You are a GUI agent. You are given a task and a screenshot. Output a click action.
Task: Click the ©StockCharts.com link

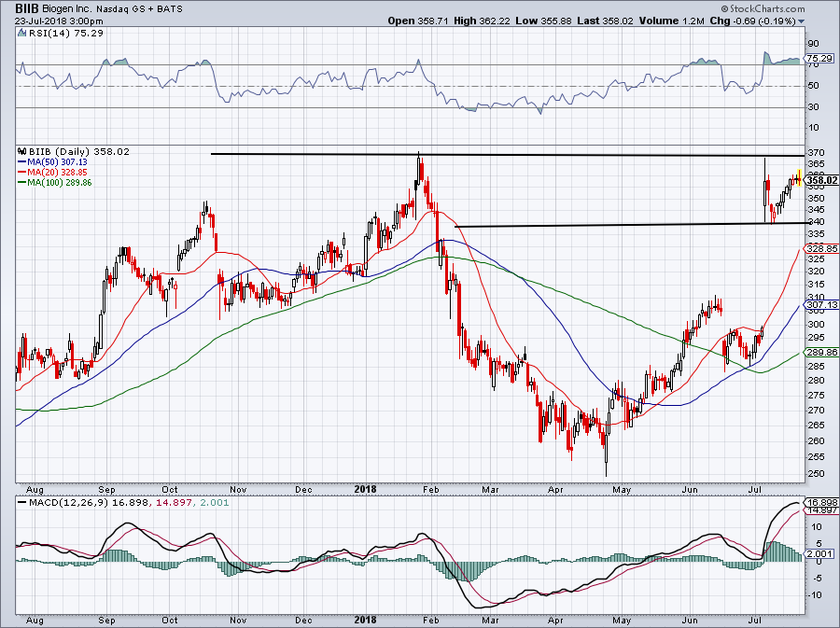[763, 8]
